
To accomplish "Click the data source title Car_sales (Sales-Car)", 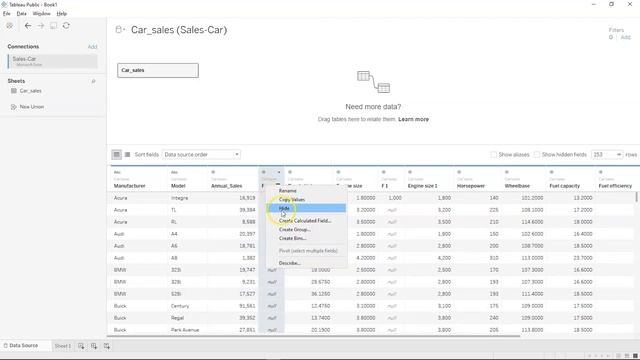I will (x=179, y=30).
